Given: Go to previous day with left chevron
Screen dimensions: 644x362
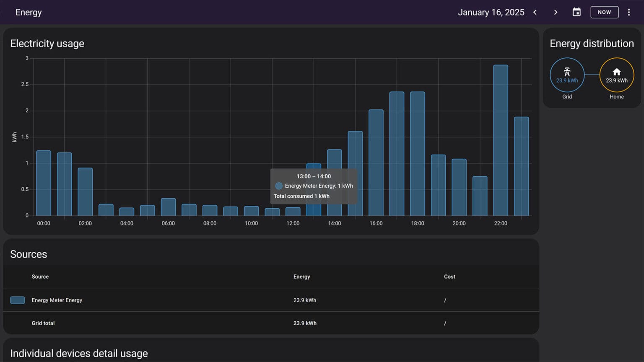Looking at the screenshot, I should (x=535, y=12).
